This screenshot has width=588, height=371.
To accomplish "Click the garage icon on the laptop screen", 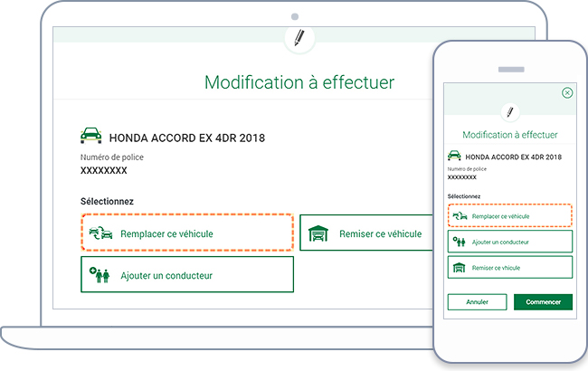I will (x=318, y=233).
